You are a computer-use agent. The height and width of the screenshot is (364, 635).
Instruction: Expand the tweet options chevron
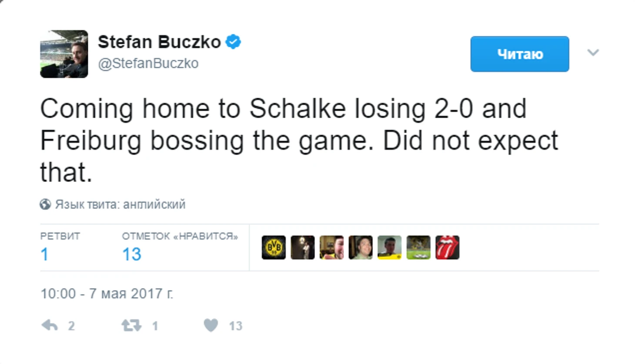(x=593, y=53)
